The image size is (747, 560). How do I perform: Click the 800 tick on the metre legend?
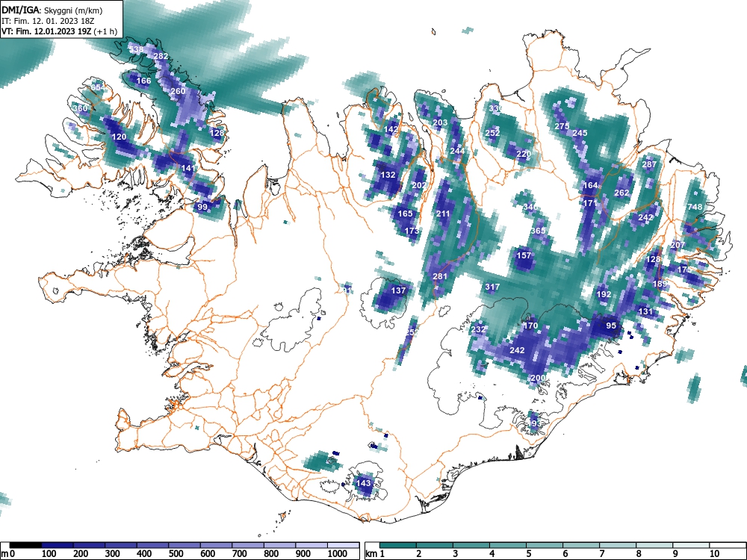pos(271,554)
